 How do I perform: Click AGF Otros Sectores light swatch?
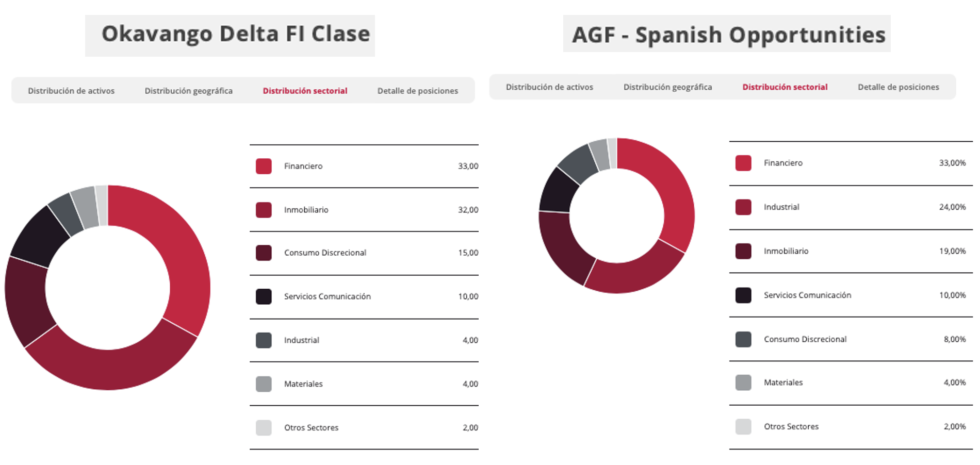pyautogui.click(x=743, y=427)
